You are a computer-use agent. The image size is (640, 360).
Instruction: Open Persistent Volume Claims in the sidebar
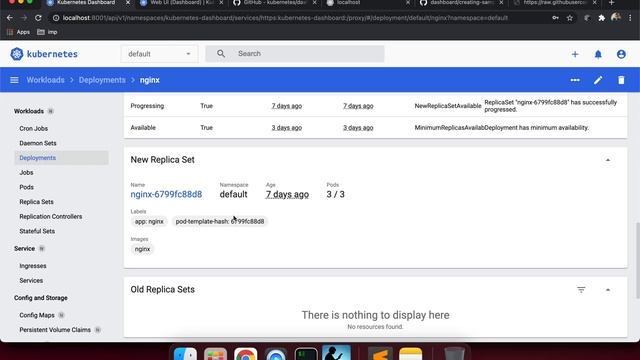[55, 330]
